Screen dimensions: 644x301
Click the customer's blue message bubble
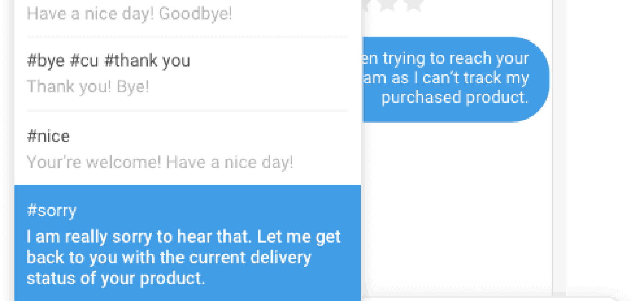tap(455, 79)
